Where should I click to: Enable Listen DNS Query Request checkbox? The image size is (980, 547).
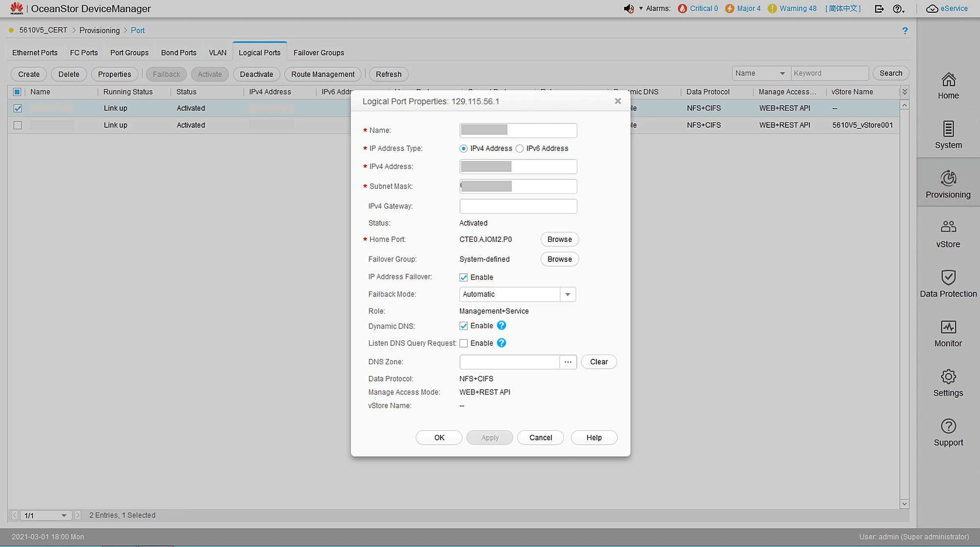click(464, 343)
